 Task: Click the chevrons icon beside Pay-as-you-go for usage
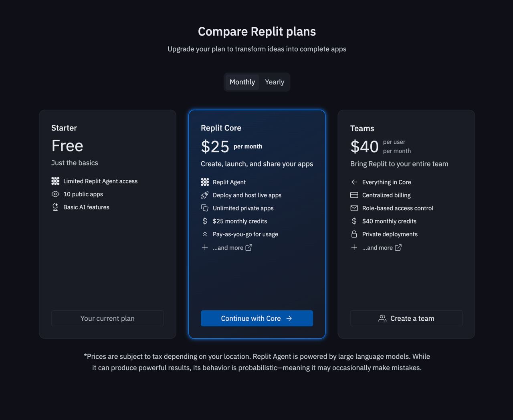tap(205, 234)
